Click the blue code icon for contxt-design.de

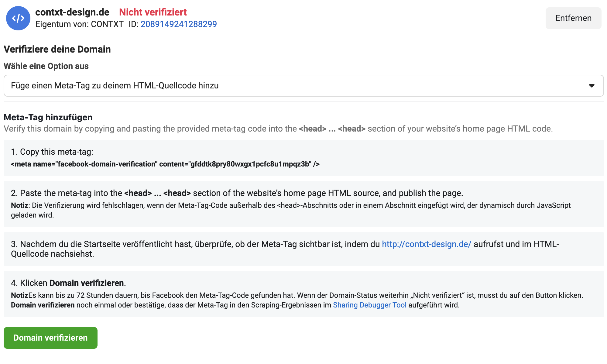click(18, 18)
